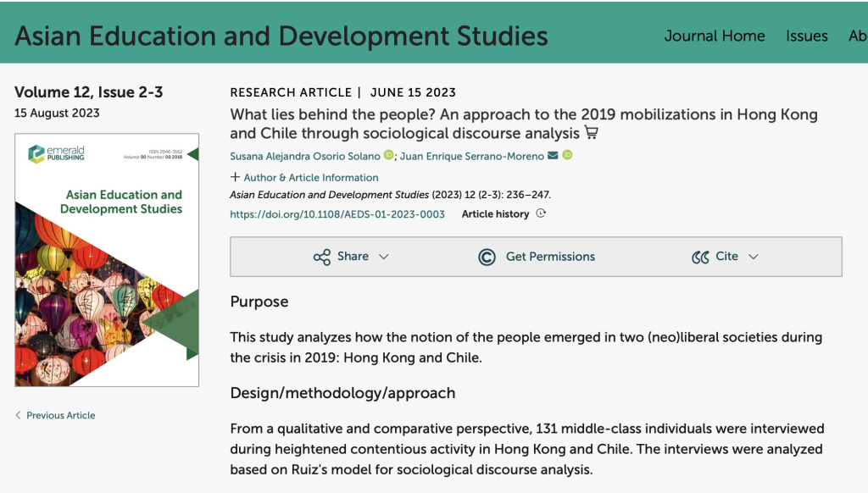This screenshot has height=493, width=868.
Task: Click the Share network icon
Action: pos(322,257)
